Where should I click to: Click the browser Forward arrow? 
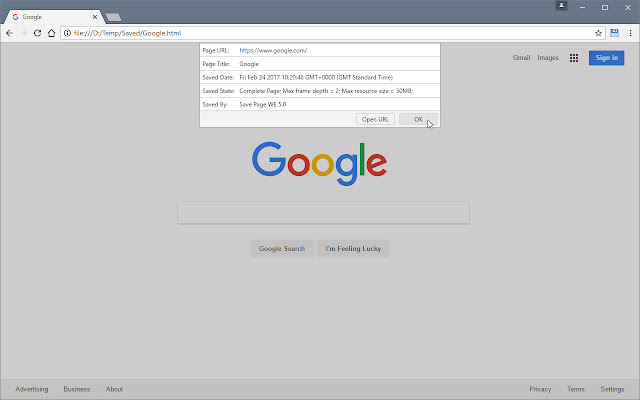click(23, 33)
